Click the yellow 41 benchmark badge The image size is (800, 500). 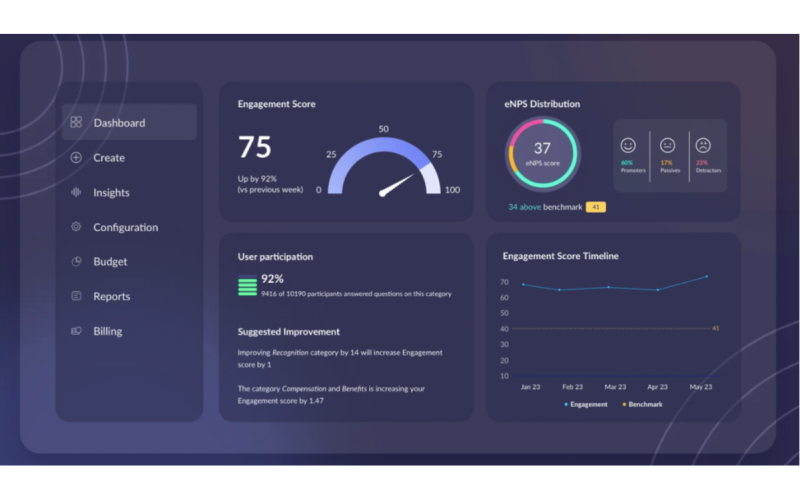pyautogui.click(x=595, y=207)
